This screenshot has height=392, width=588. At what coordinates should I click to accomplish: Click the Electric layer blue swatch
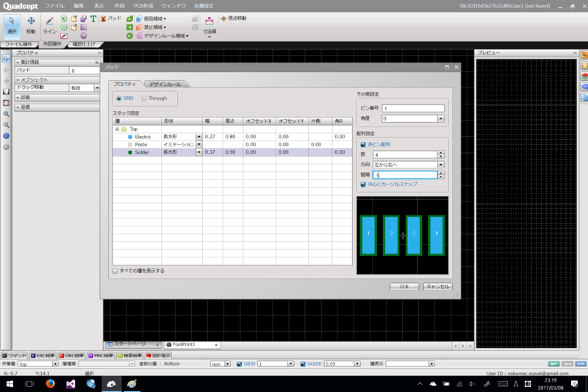coord(130,137)
